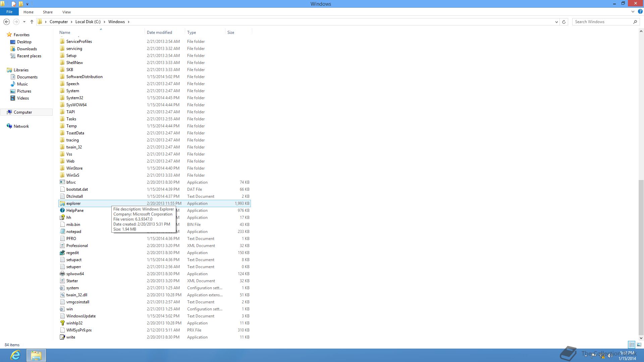This screenshot has height=362, width=644.
Task: Click the notepad application icon
Action: coord(62,232)
